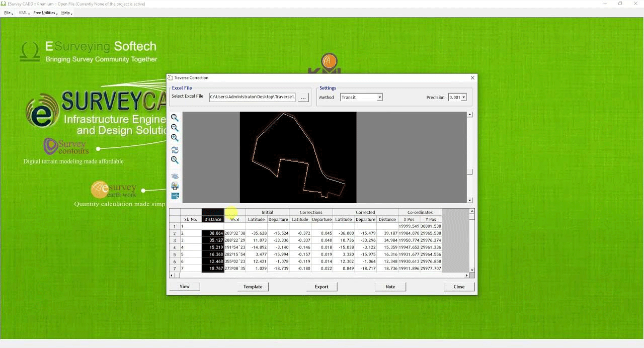
Task: Click distance cell 18.767
Action: (x=213, y=269)
